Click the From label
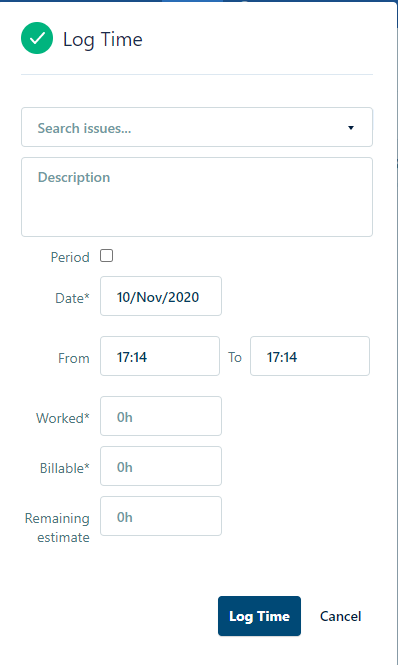 tap(74, 358)
